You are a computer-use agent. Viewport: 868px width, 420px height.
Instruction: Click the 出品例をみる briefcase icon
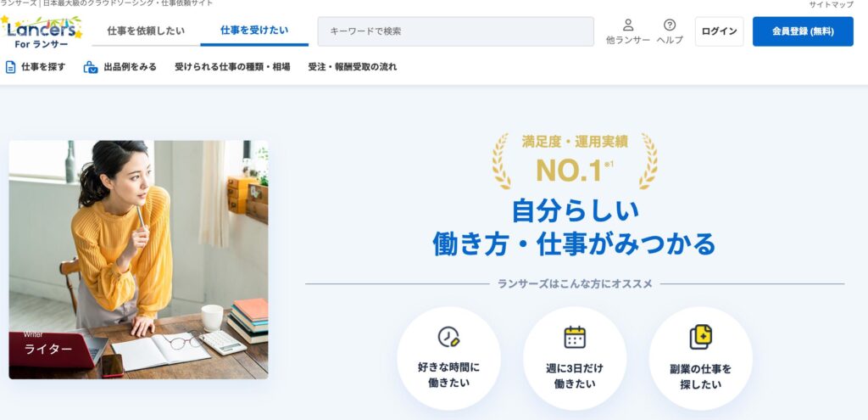point(90,67)
